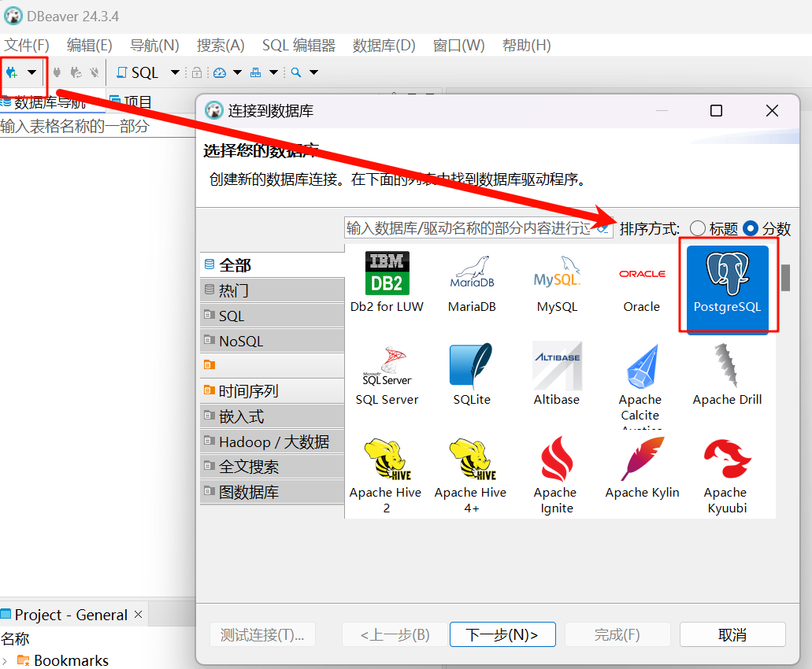812x669 pixels.
Task: Select the 热门 category
Action: (x=273, y=290)
